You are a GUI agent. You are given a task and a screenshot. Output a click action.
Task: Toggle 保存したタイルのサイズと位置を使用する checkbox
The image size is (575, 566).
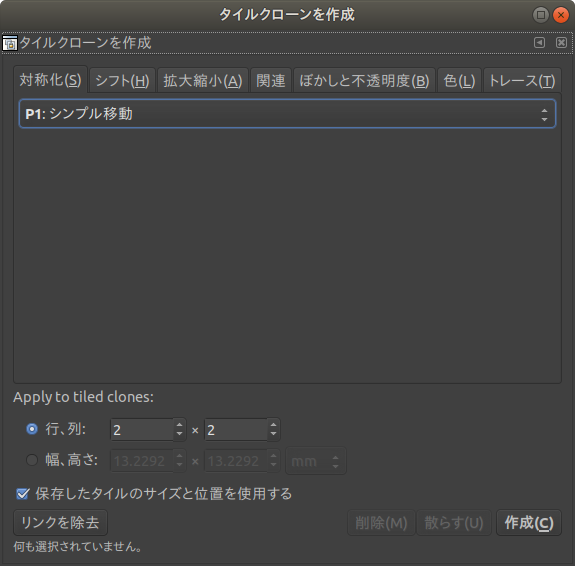22,494
